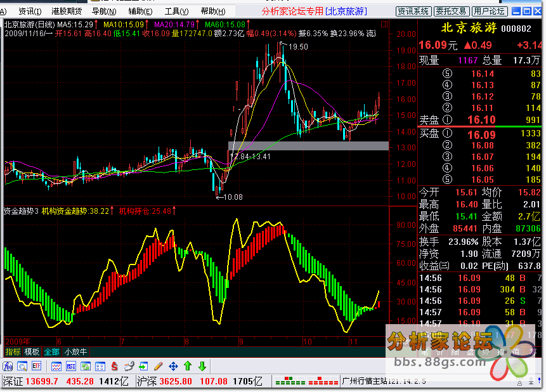Click the sell five price 16.14
Image resolution: width=546 pixels, height=392 pixels.
[483, 74]
